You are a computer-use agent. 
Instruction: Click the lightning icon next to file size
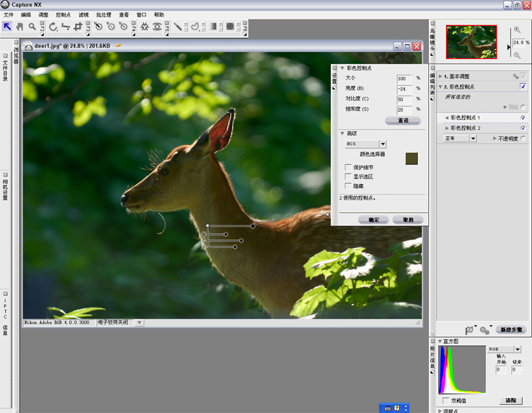tap(118, 45)
